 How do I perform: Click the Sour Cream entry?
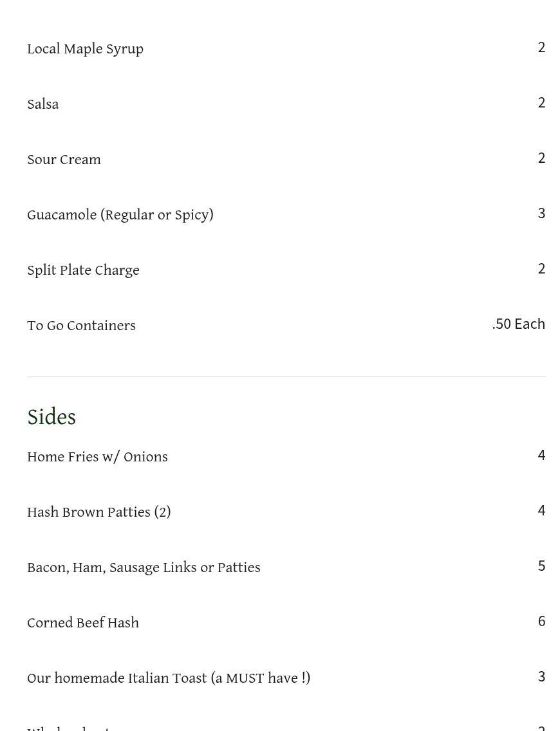tap(64, 160)
